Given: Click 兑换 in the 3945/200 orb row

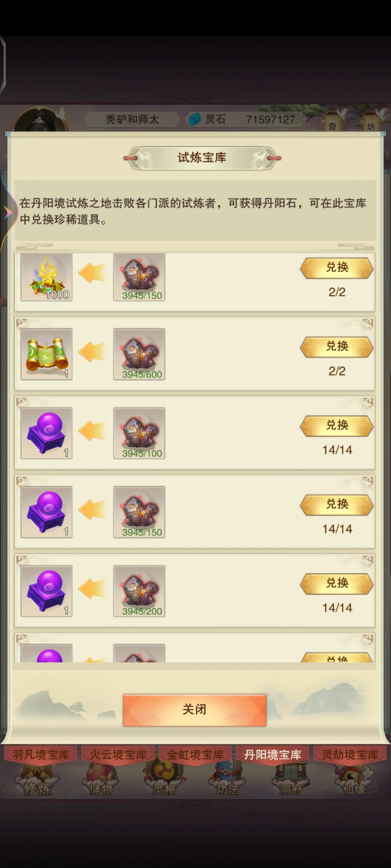Looking at the screenshot, I should (x=337, y=584).
